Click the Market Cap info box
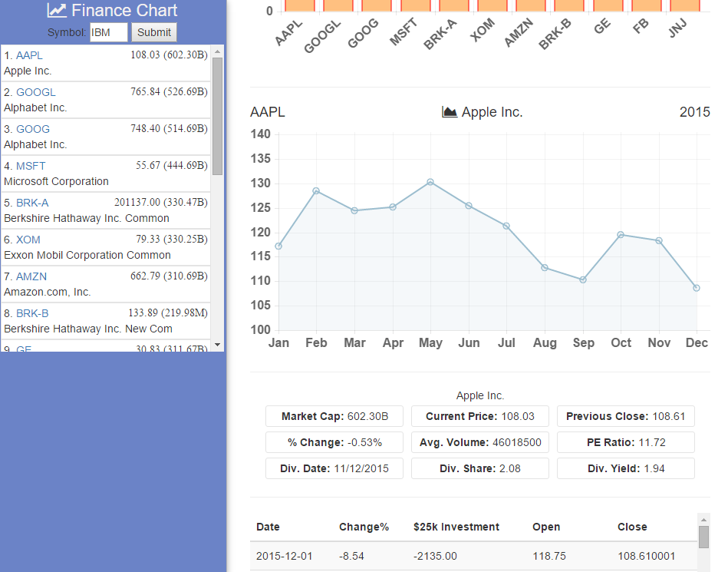The height and width of the screenshot is (572, 728). pyautogui.click(x=334, y=416)
